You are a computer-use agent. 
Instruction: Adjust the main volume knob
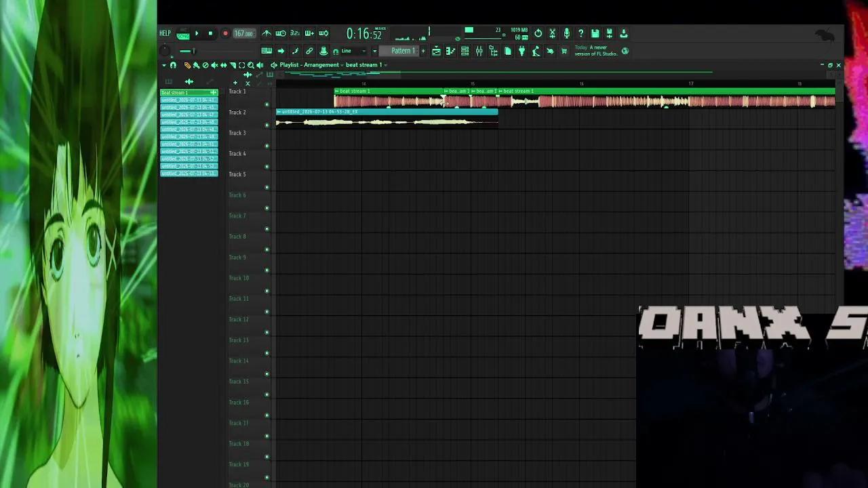[x=165, y=50]
